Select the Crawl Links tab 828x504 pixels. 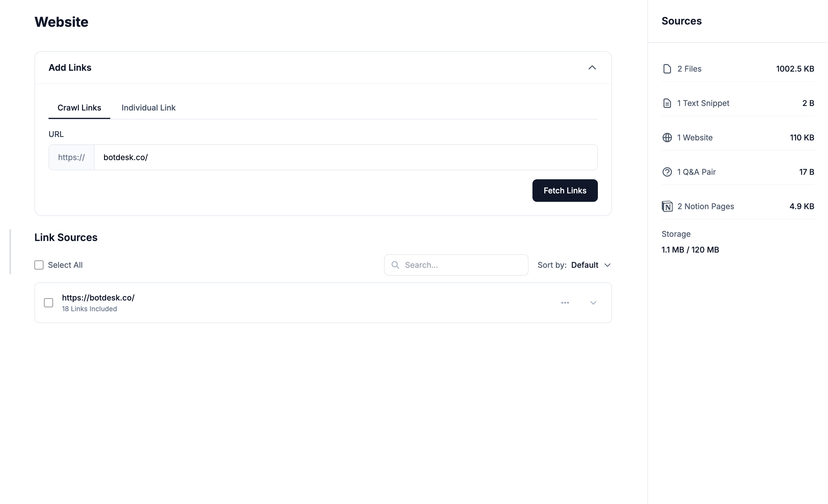79,107
